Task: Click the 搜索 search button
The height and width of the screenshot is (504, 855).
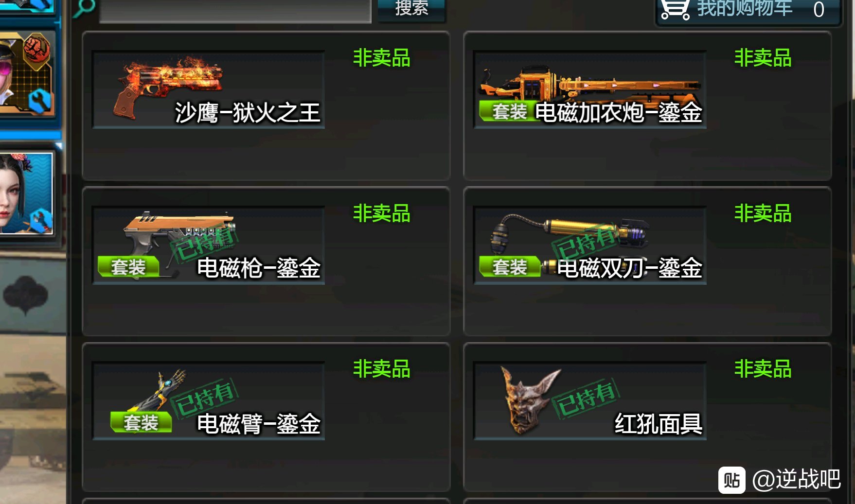Action: point(411,9)
